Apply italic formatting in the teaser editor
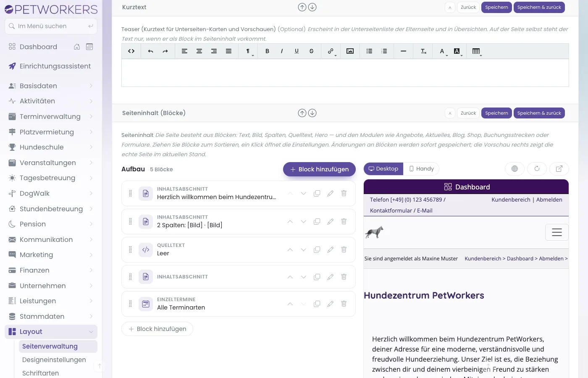 (282, 51)
